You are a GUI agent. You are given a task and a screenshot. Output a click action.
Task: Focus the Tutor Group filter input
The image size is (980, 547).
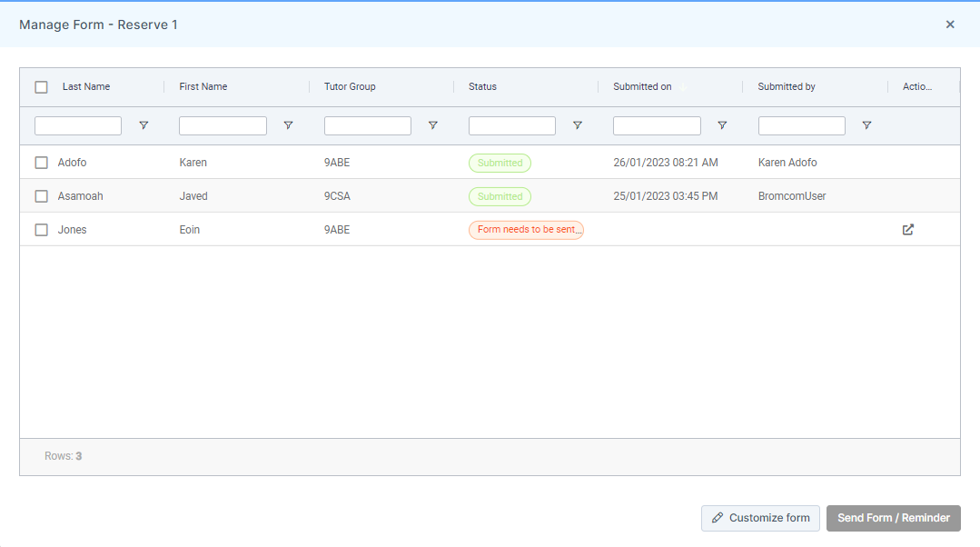pyautogui.click(x=368, y=125)
